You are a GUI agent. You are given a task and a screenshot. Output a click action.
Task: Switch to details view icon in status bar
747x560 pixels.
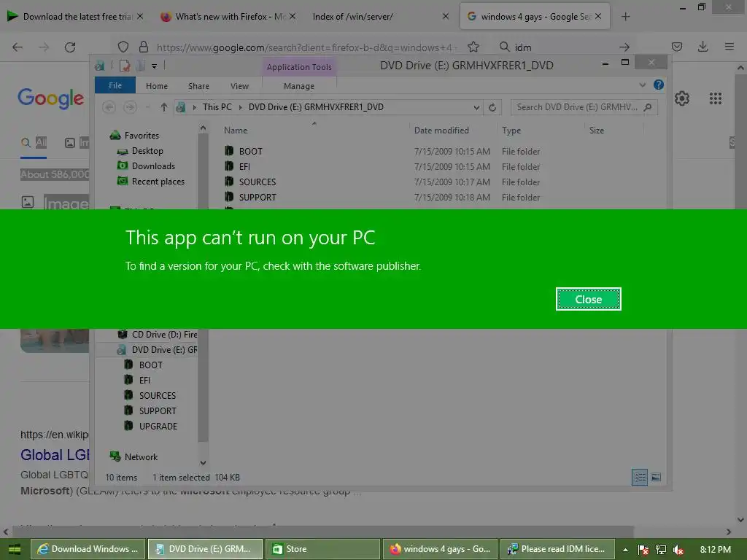click(639, 477)
